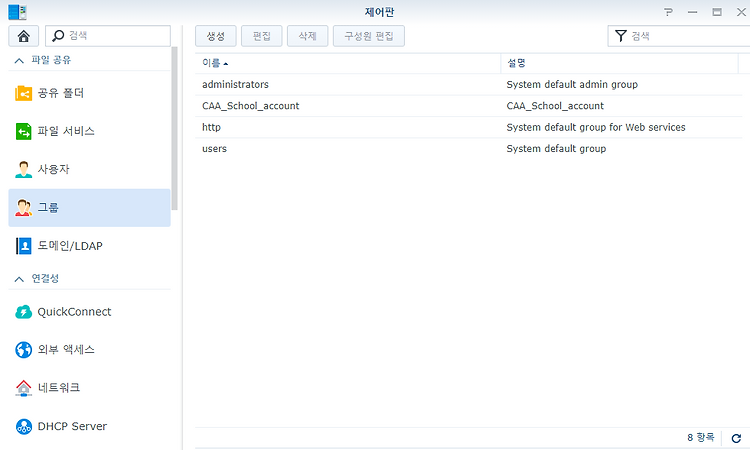The image size is (750, 450).
Task: Click the '8 항목' item count
Action: point(701,438)
